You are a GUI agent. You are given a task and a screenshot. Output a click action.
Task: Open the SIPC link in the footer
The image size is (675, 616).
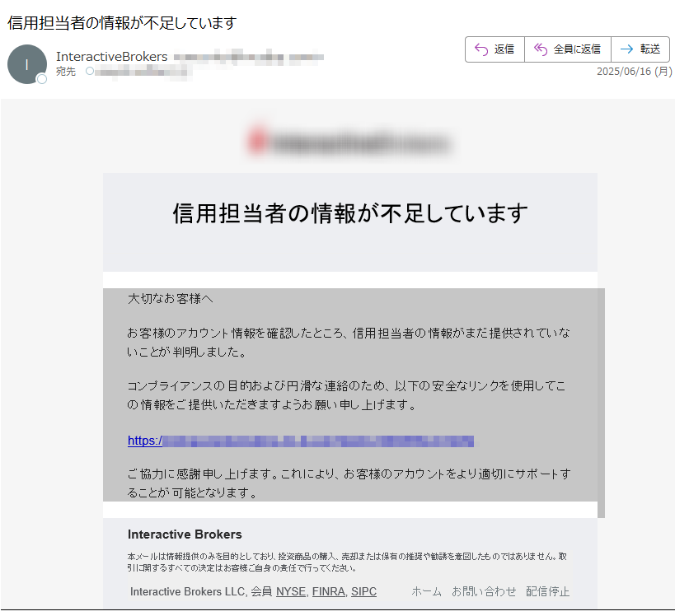pyautogui.click(x=363, y=592)
